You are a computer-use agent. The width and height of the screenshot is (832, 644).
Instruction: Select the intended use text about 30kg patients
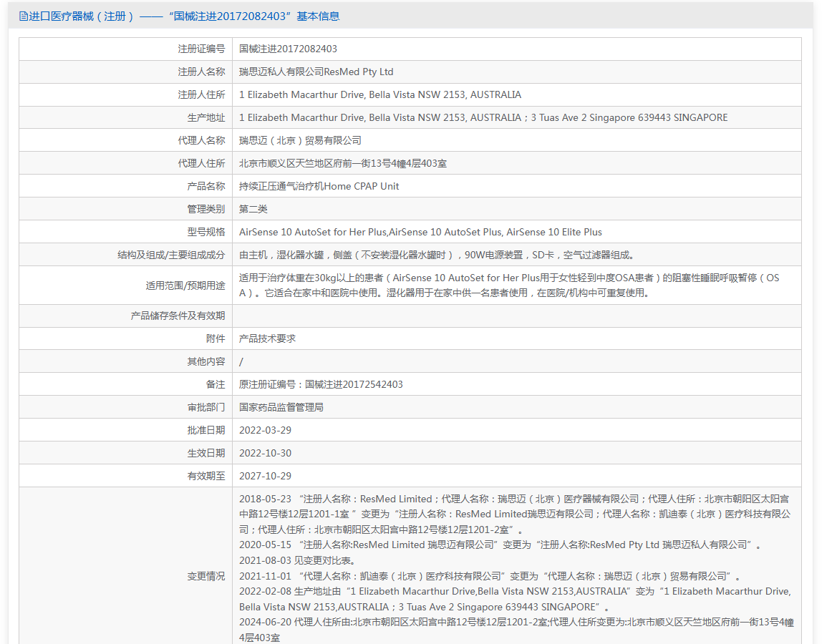coord(509,285)
